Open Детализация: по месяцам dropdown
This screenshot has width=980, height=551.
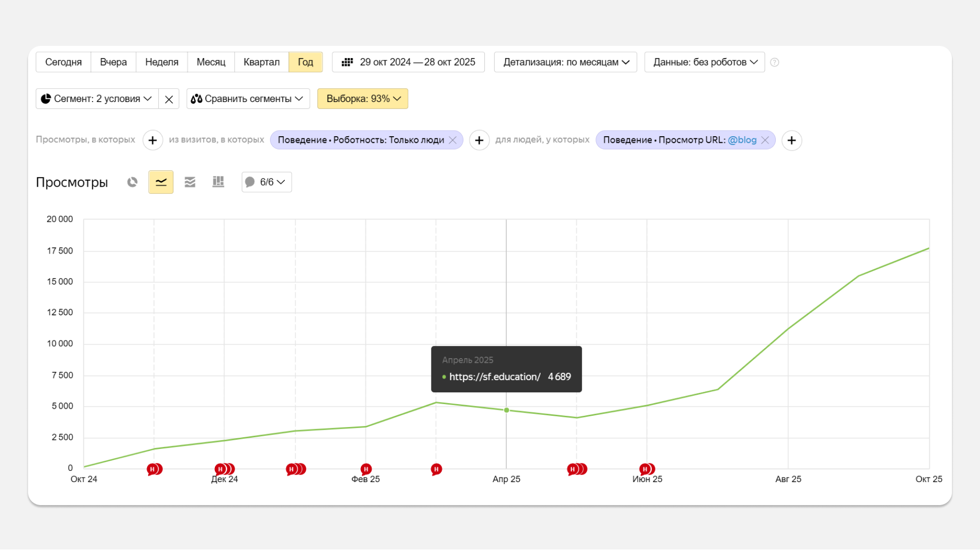566,62
